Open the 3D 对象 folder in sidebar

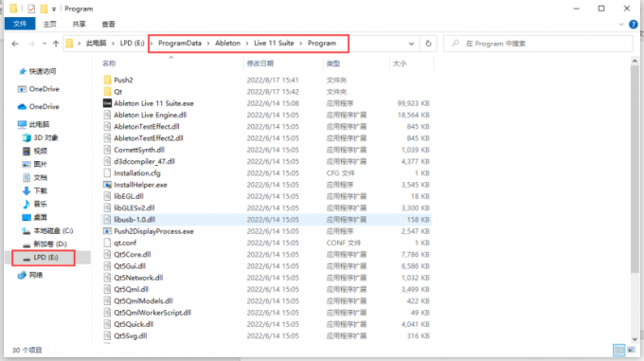(40, 137)
